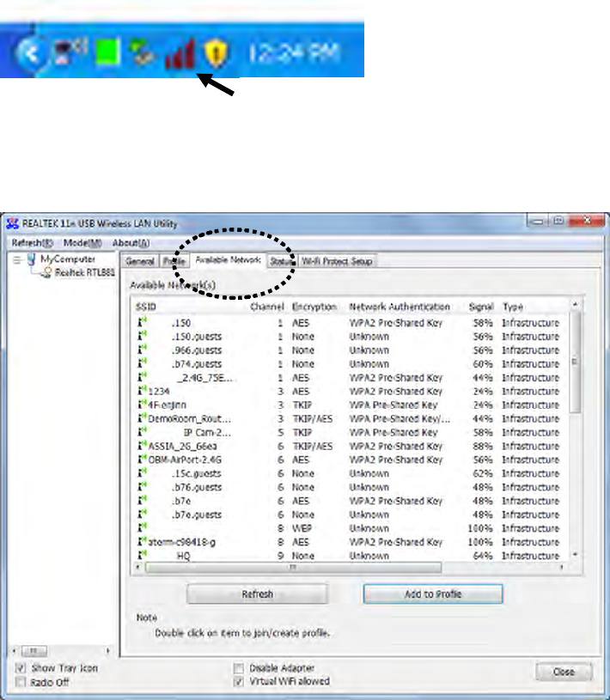Select the _2.4G_75E network icon

pos(142,377)
